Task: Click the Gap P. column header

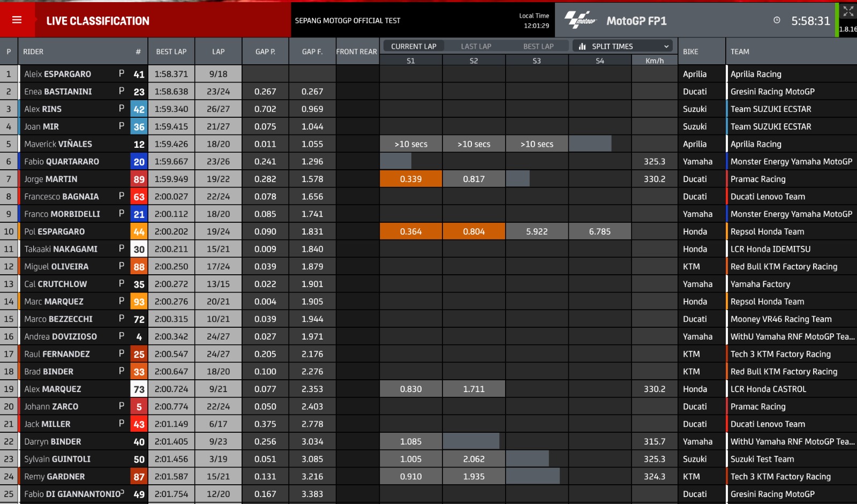Action: click(x=265, y=52)
